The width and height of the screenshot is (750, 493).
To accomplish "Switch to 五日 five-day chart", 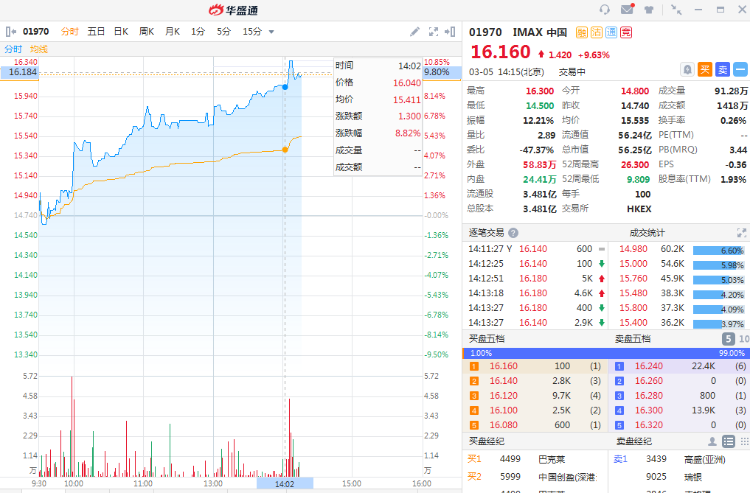I will coord(96,32).
